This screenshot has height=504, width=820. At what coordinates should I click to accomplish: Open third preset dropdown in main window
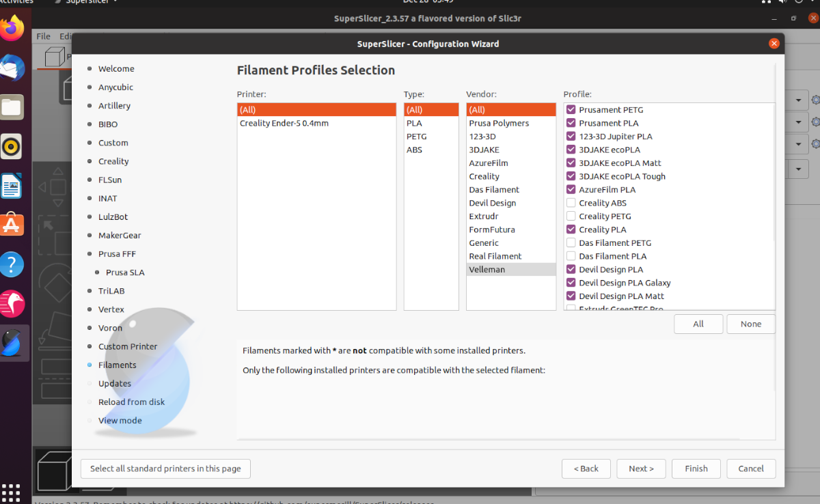coord(797,144)
